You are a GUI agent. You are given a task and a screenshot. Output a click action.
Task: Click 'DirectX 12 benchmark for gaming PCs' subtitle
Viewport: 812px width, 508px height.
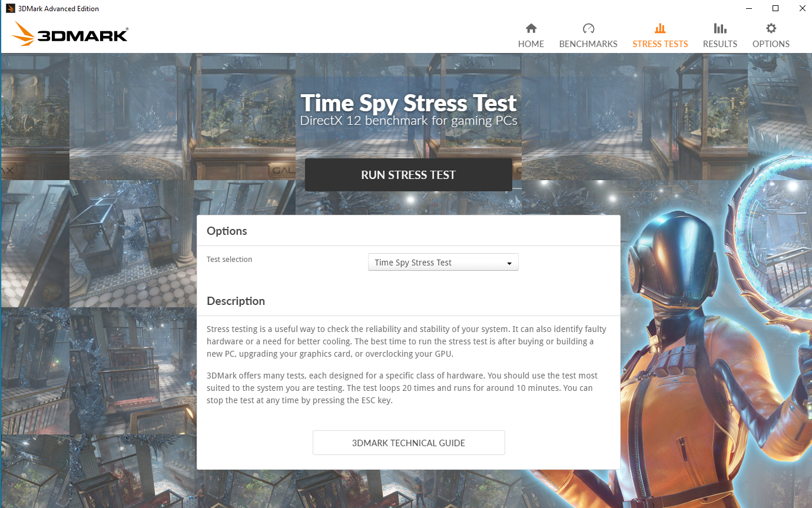(409, 121)
